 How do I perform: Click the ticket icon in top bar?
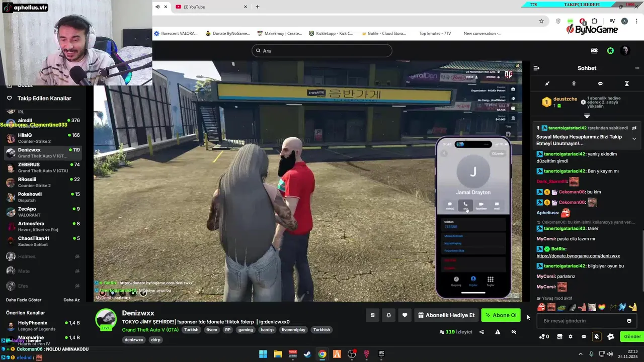[x=594, y=51]
